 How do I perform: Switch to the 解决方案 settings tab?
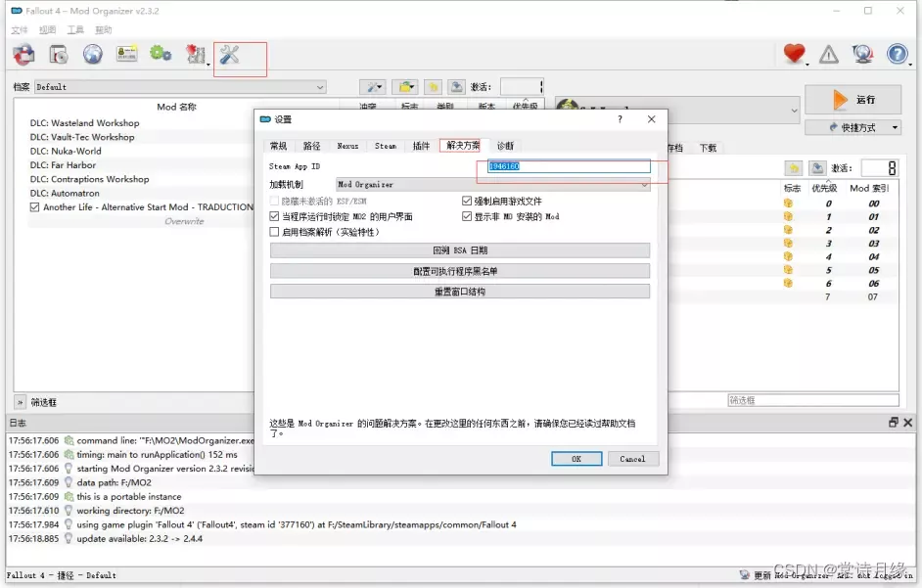click(x=463, y=145)
